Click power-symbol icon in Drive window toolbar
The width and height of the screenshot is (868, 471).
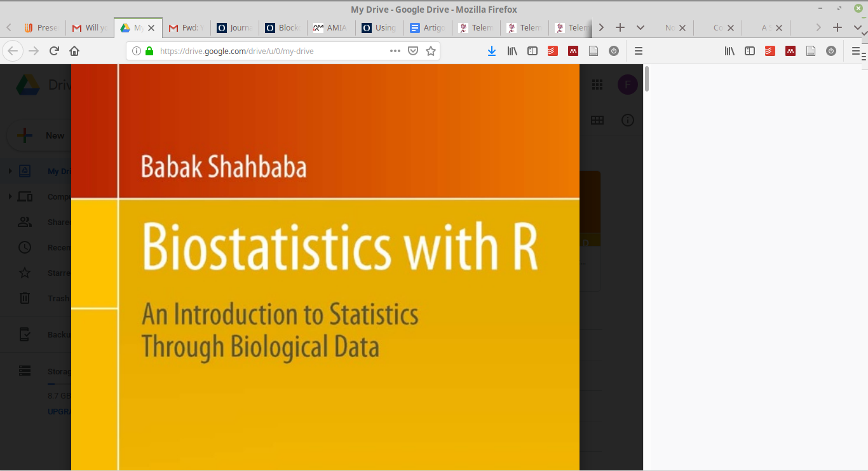614,51
